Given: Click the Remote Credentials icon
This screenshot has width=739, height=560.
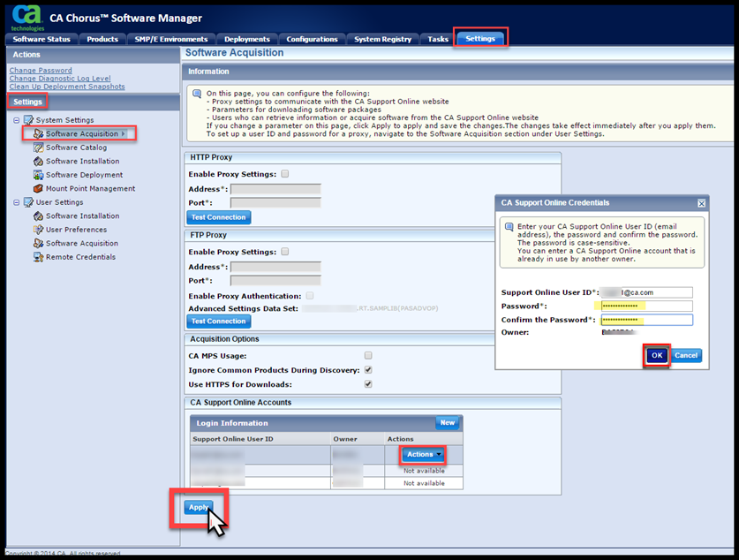Looking at the screenshot, I should pos(38,257).
